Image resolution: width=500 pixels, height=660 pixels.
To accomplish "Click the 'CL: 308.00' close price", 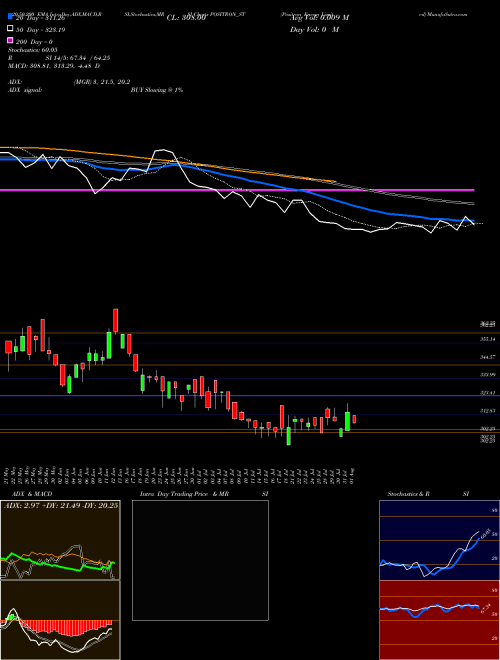I will point(186,18).
